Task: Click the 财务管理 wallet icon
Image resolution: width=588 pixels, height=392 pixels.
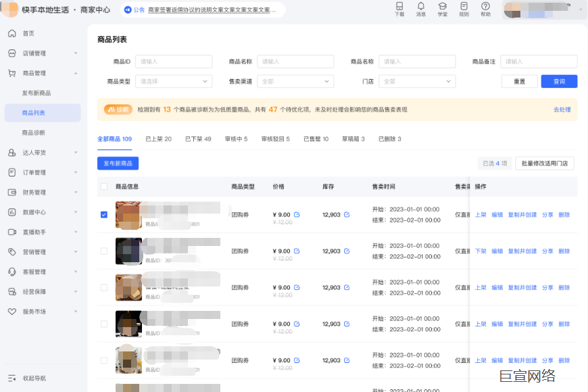Action: [x=12, y=193]
